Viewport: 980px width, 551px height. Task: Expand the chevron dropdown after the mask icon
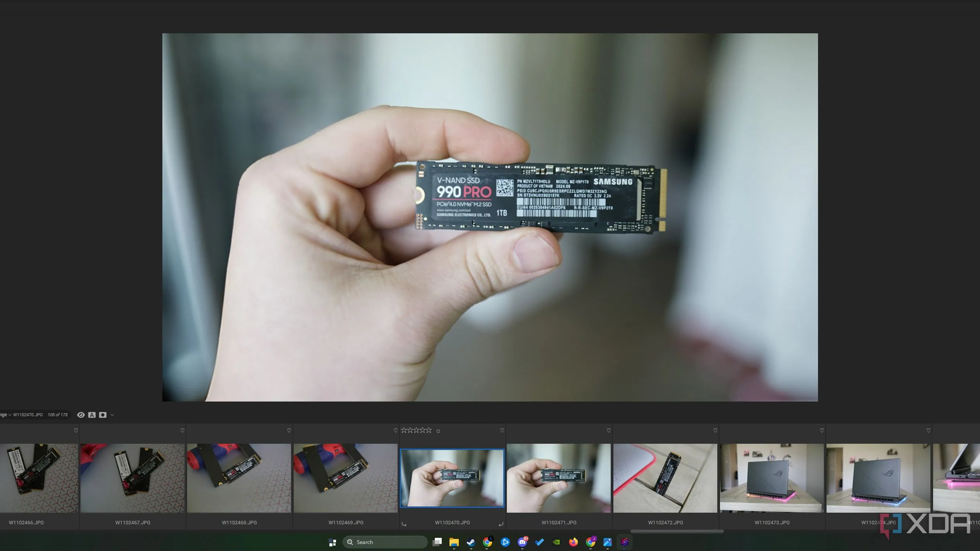(x=112, y=415)
